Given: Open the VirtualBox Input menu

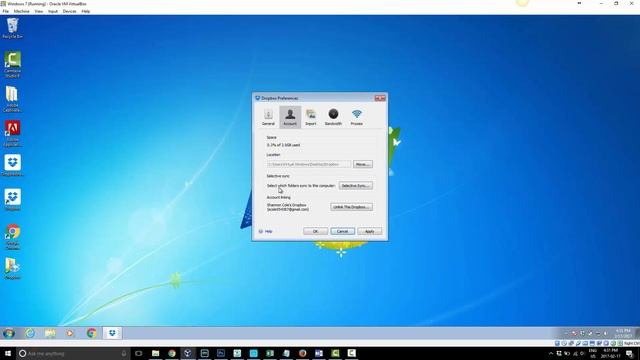Looking at the screenshot, I should 53,11.
